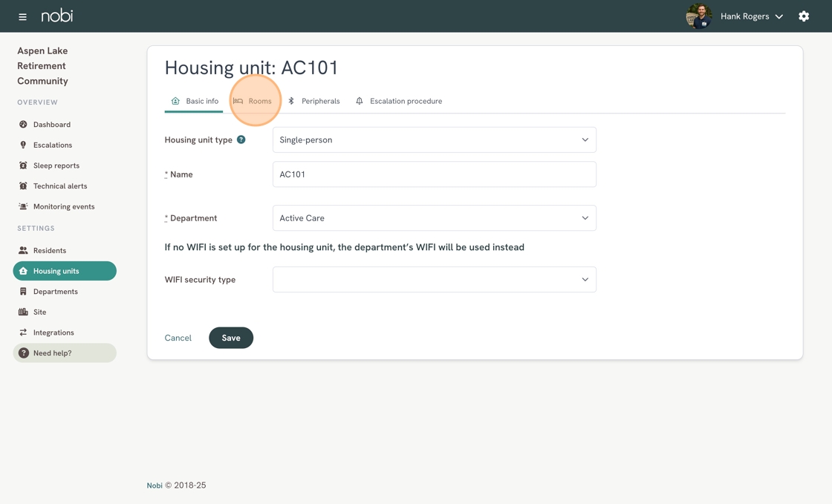Open the Department dropdown
Viewport: 832px width, 504px height.
(x=434, y=218)
